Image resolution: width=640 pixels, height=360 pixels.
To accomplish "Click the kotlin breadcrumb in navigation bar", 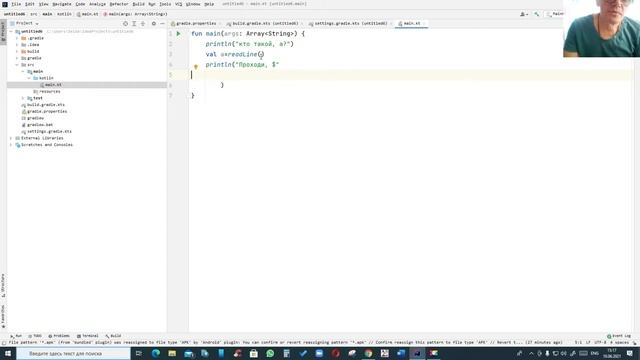I will 64,14.
